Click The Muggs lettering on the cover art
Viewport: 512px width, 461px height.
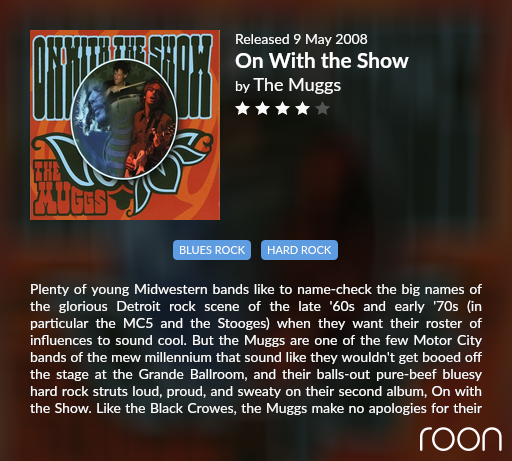68,189
